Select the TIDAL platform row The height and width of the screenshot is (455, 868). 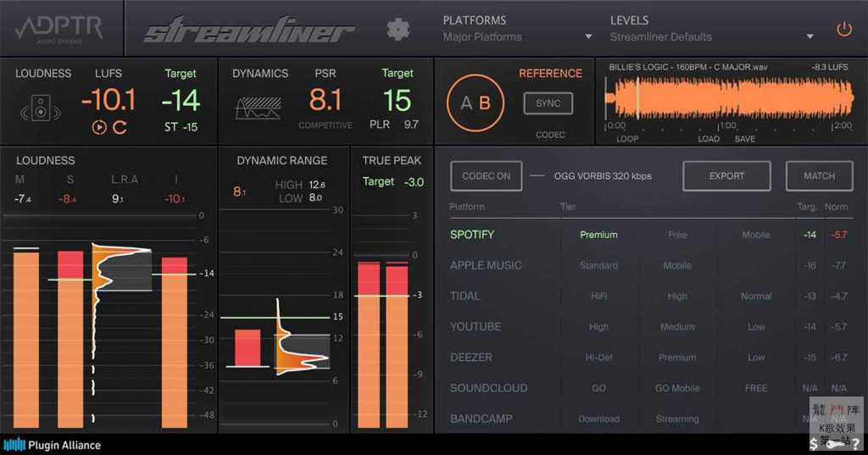tap(465, 297)
